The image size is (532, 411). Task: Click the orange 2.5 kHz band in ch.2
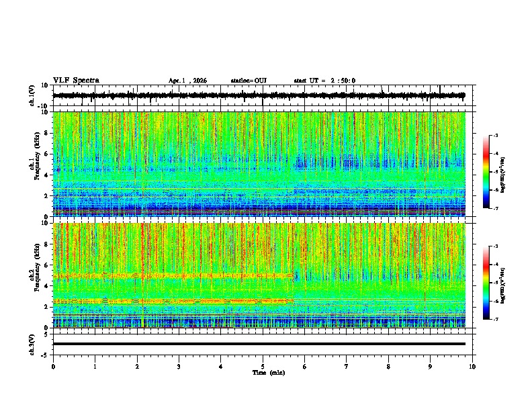tap(173, 301)
